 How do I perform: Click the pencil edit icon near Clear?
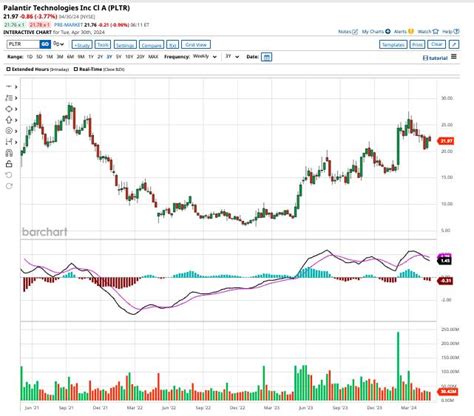[x=454, y=44]
